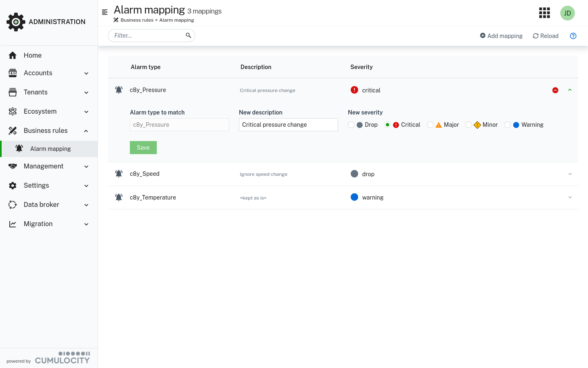588x368 pixels.
Task: Click the Minor severity diamond color swatch
Action: pos(477,125)
